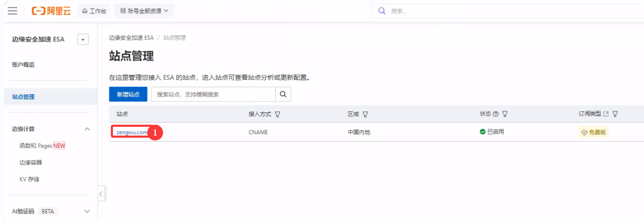Open the 状态 column filter funnel
This screenshot has width=644, height=222.
pyautogui.click(x=505, y=114)
